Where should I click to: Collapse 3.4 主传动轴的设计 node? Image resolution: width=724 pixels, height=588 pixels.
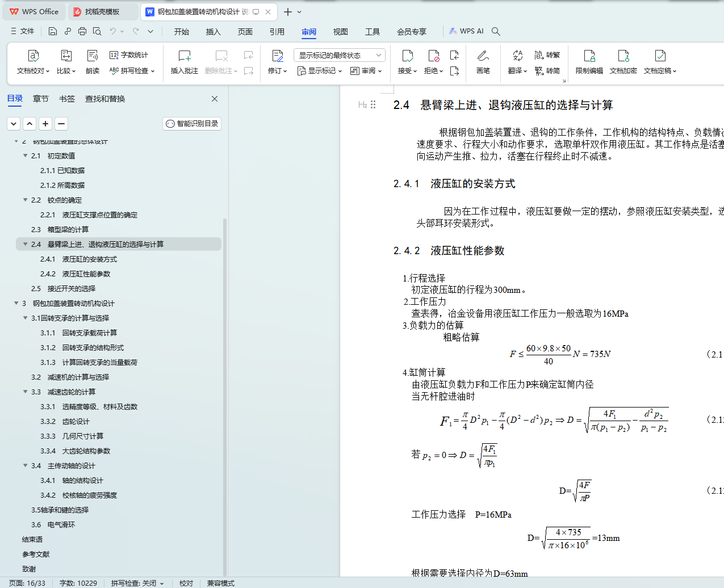25,465
